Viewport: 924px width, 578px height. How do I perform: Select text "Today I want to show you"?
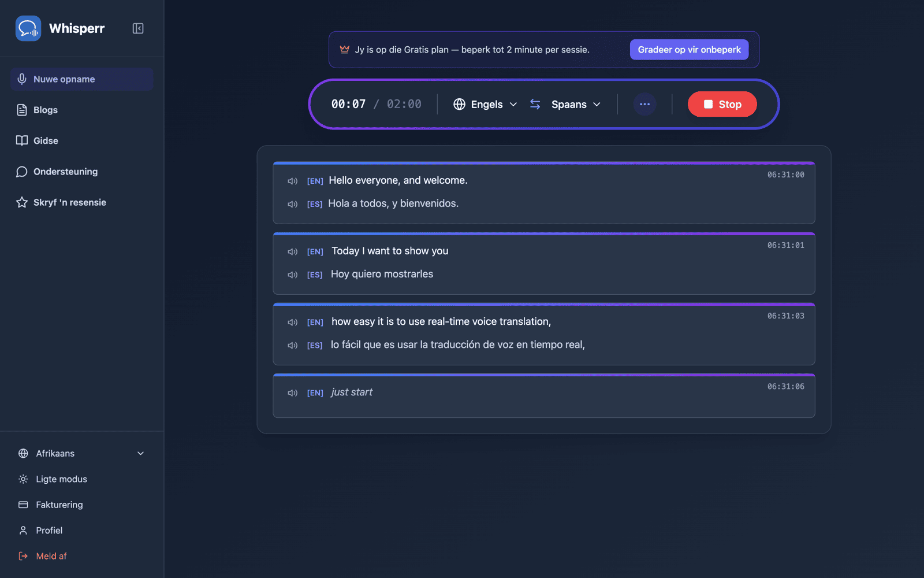click(x=390, y=251)
